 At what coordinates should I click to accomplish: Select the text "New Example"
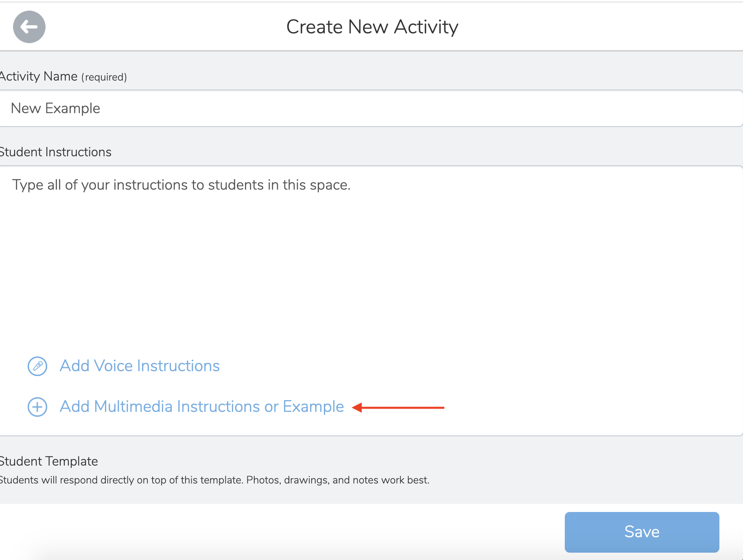(x=56, y=108)
